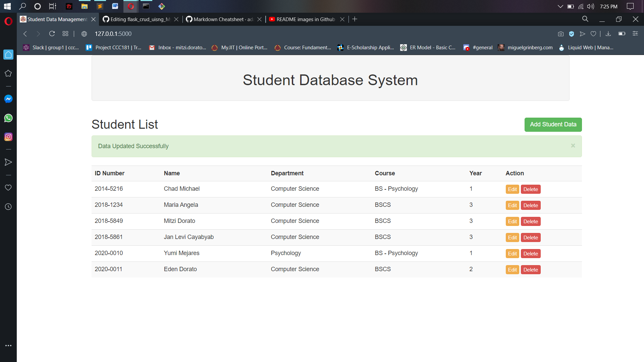Open Easy Setup sliders panel
The image size is (644, 362).
tap(636, 34)
